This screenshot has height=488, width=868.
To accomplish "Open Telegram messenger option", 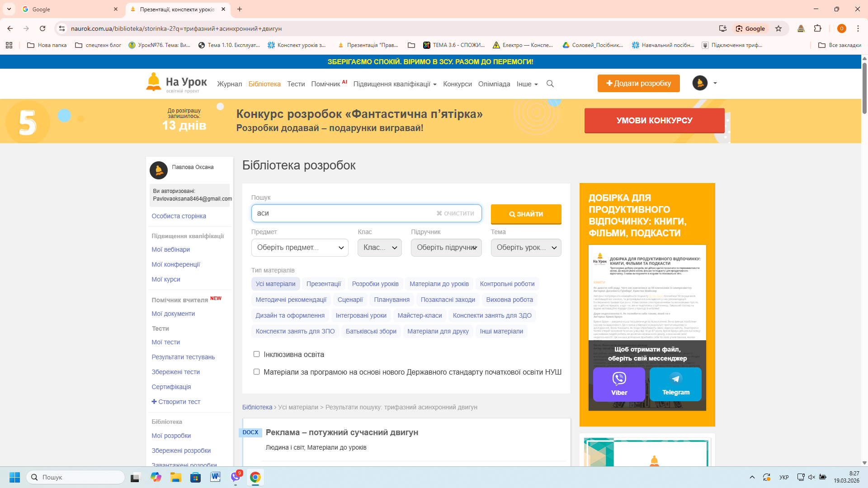I will pos(675,384).
